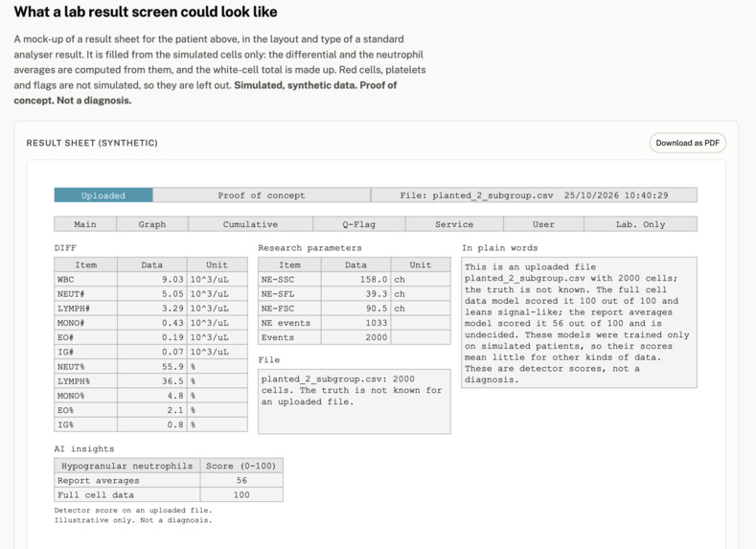Select the MONO# row label
756x549 pixels.
tap(86, 323)
